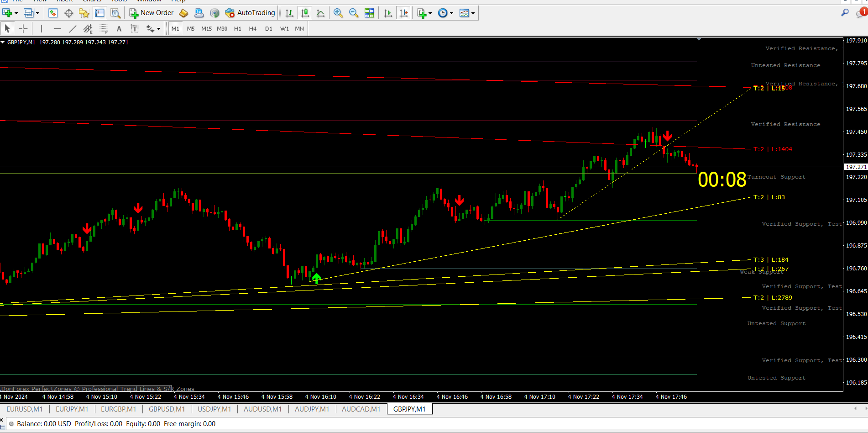Select the crosshair tool

23,29
